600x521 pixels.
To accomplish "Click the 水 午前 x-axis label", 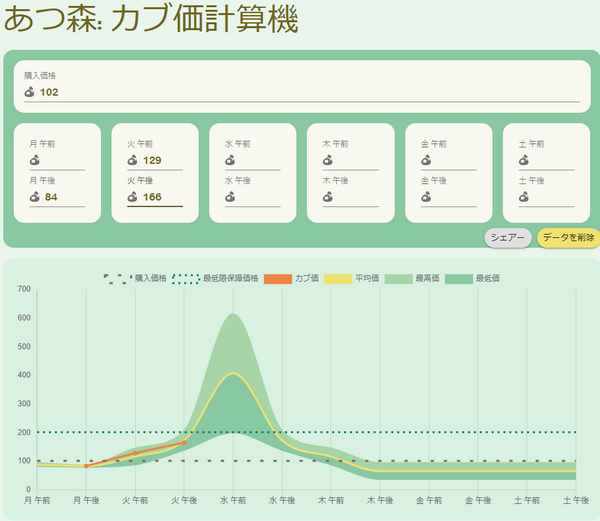I will click(x=233, y=500).
